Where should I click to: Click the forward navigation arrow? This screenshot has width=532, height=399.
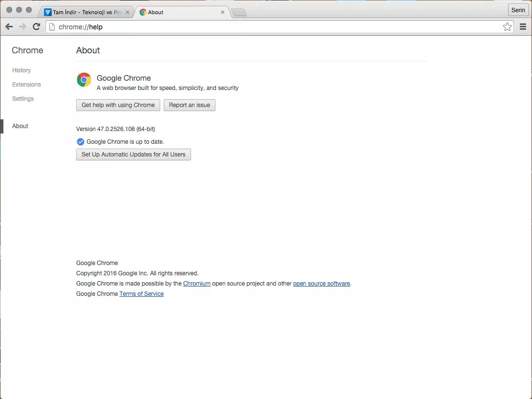pyautogui.click(x=22, y=27)
